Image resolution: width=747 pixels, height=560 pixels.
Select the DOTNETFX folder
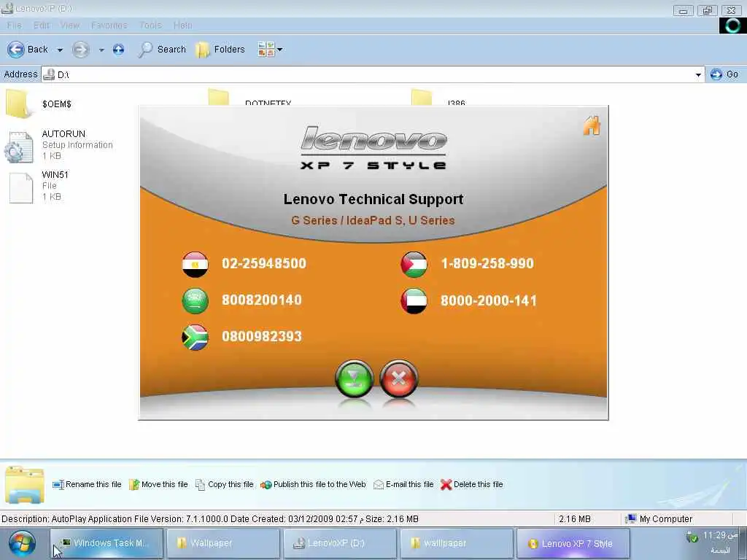(x=250, y=98)
